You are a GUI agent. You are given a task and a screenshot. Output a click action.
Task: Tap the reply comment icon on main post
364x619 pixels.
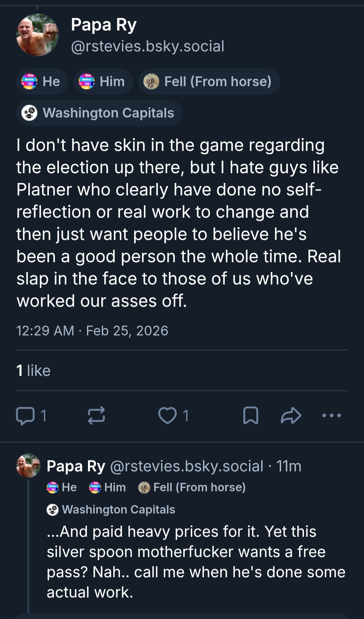[x=26, y=416]
